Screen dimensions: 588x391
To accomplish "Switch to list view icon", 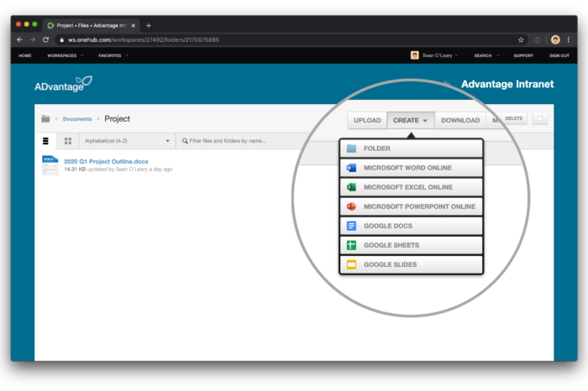I will [45, 141].
